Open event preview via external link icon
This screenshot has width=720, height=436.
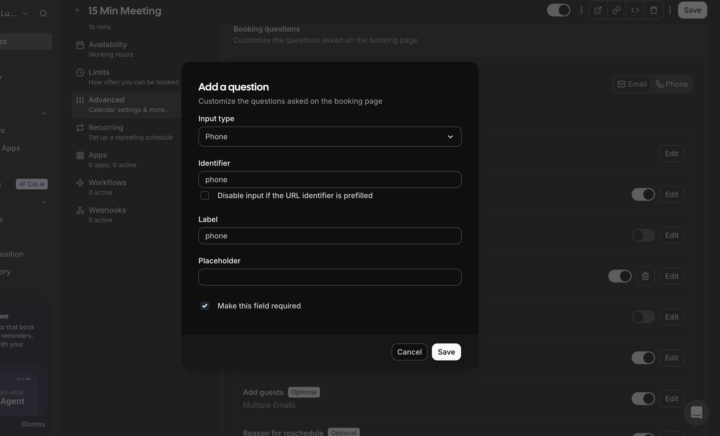[597, 10]
